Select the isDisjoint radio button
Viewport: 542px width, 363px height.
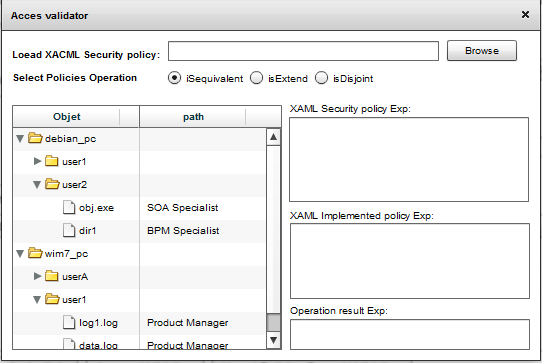(x=321, y=78)
